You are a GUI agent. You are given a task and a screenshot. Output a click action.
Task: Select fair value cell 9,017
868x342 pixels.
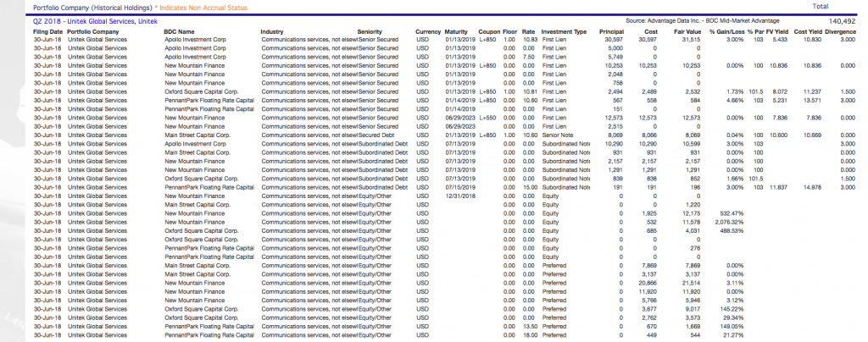(693, 308)
